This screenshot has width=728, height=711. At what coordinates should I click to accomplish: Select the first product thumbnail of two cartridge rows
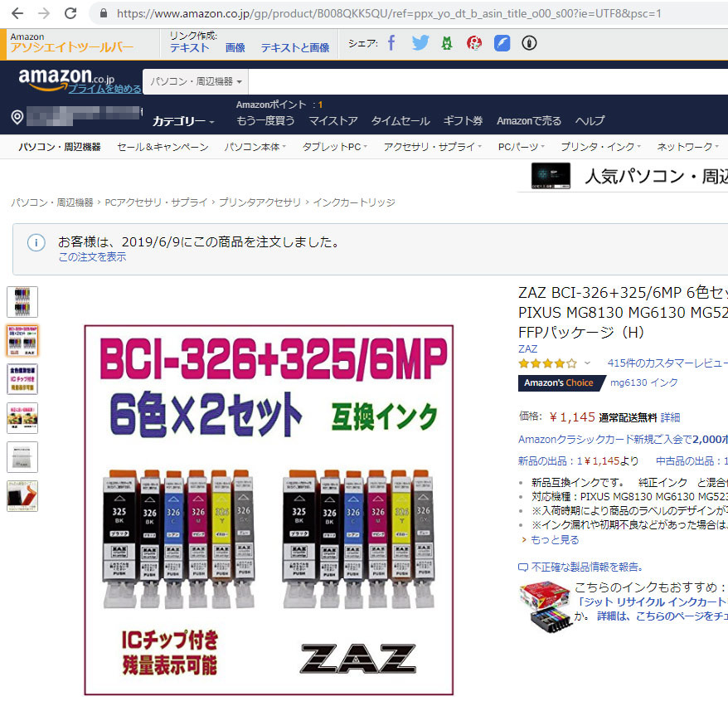pos(22,302)
